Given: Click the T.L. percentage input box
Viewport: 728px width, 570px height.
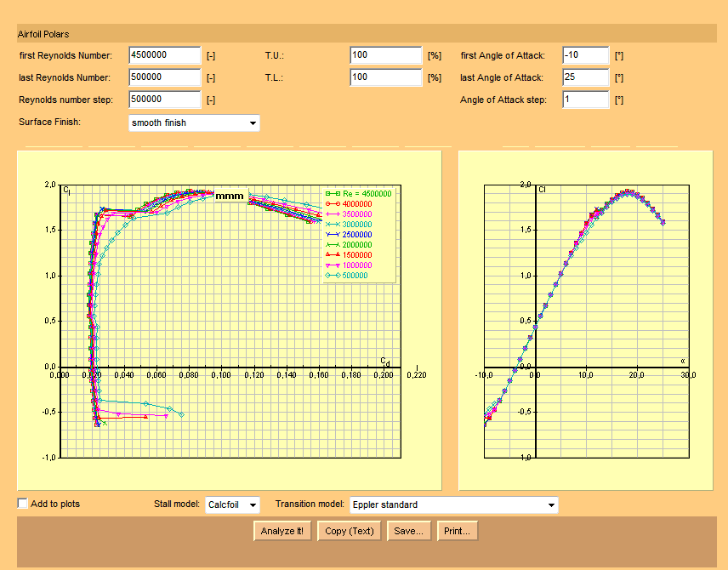Looking at the screenshot, I should point(385,77).
